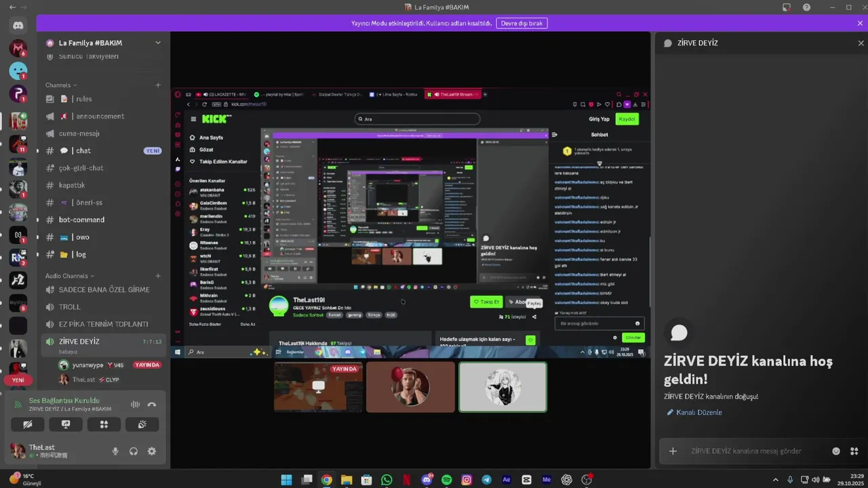The width and height of the screenshot is (868, 488).
Task: Open the rules channel
Action: pos(103,99)
